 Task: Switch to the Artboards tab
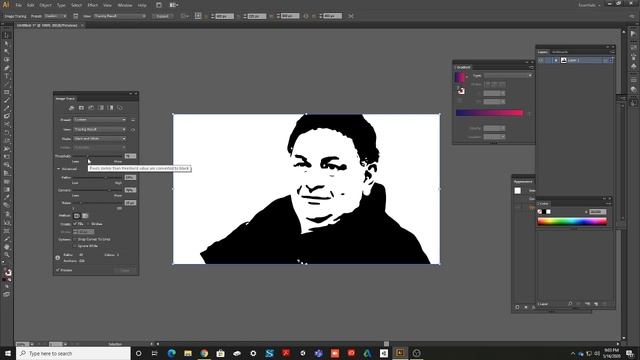pyautogui.click(x=560, y=52)
